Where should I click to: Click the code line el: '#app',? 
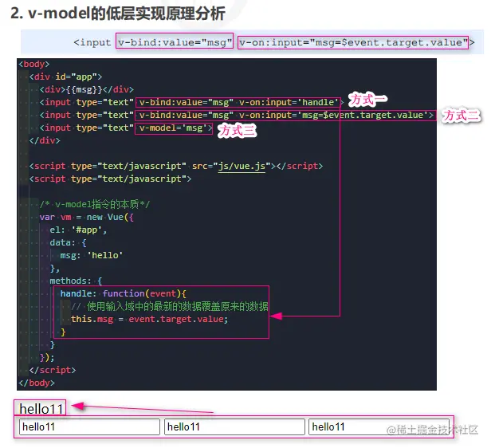coord(78,230)
